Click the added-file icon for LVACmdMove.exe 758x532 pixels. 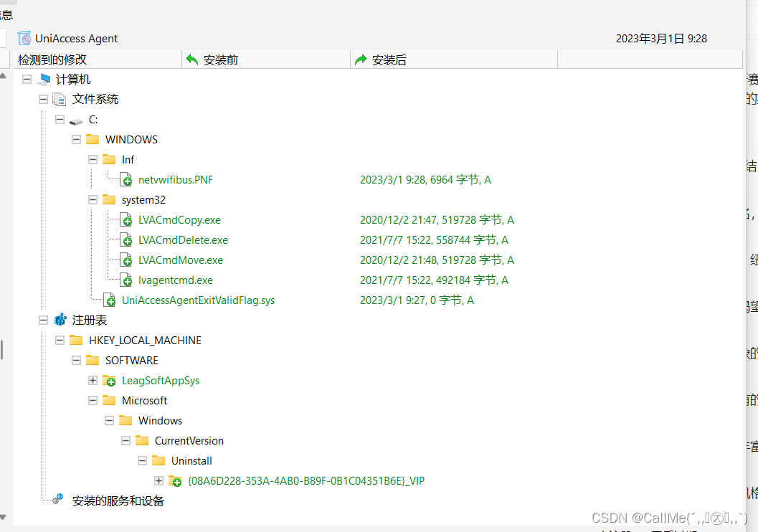pos(125,260)
